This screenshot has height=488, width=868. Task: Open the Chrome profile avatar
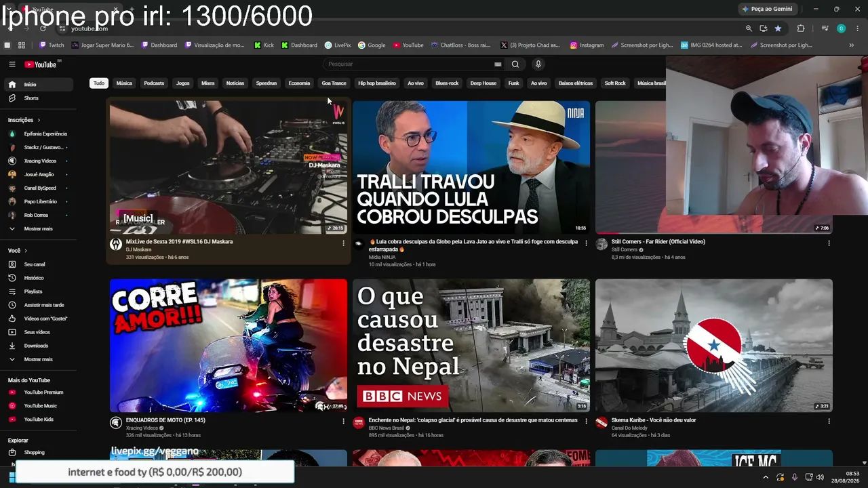[x=842, y=28]
